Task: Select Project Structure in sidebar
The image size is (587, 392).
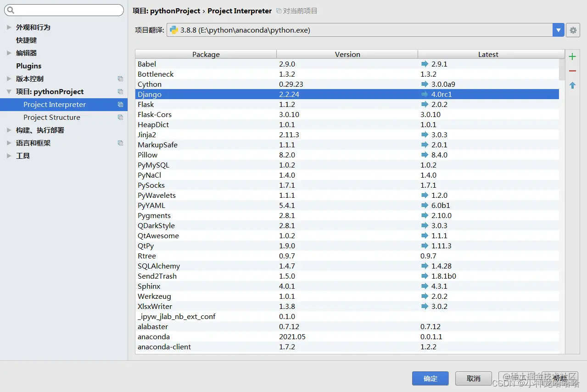Action: [64, 118]
